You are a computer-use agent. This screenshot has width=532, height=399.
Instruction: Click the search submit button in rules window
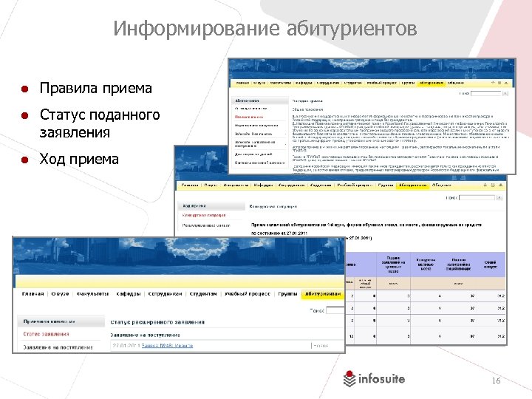pyautogui.click(x=505, y=93)
